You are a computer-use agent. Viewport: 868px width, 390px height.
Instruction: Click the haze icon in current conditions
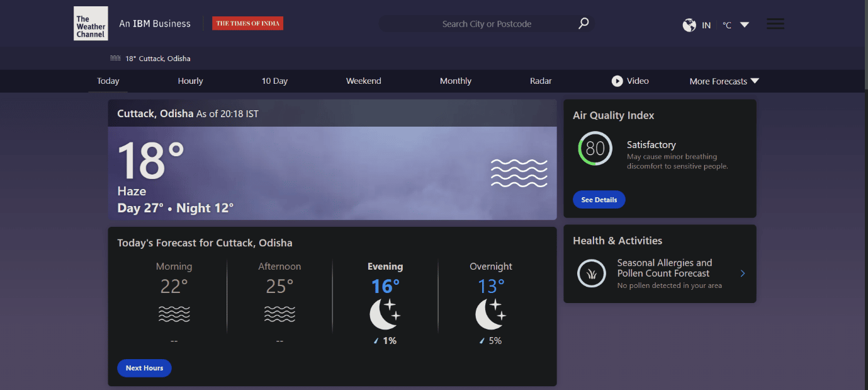pos(519,173)
